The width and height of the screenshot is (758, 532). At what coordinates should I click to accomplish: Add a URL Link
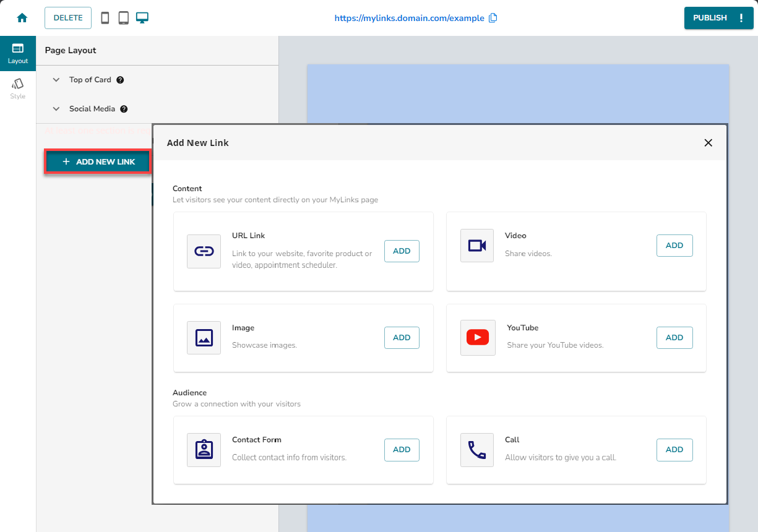402,251
